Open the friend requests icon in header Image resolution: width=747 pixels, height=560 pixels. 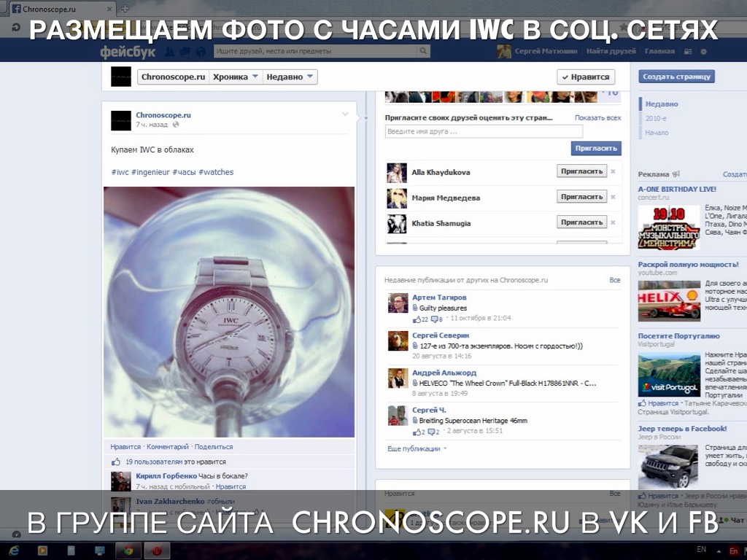pos(169,52)
